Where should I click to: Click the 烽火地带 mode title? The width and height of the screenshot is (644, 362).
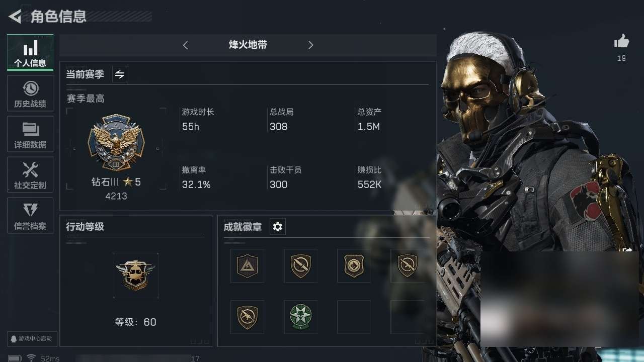pyautogui.click(x=248, y=45)
